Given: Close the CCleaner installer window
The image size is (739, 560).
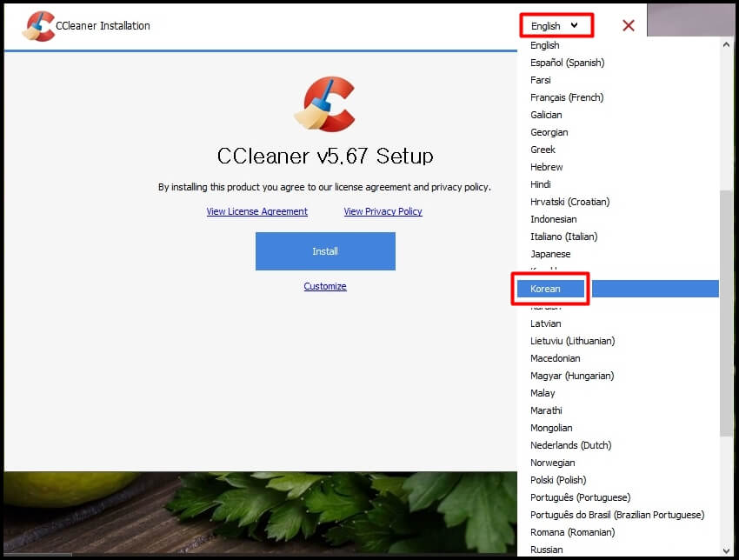Looking at the screenshot, I should [629, 25].
